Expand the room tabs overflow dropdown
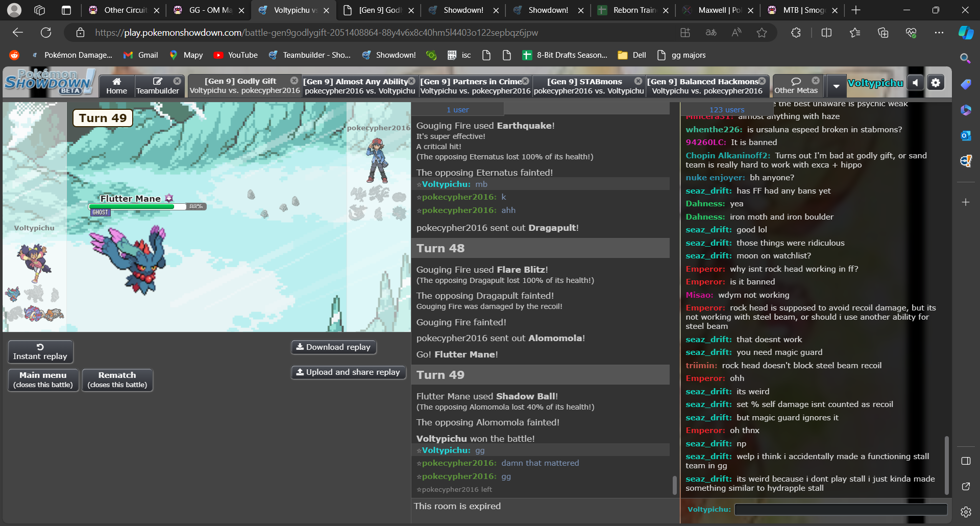Image resolution: width=980 pixels, height=526 pixels. tap(836, 86)
